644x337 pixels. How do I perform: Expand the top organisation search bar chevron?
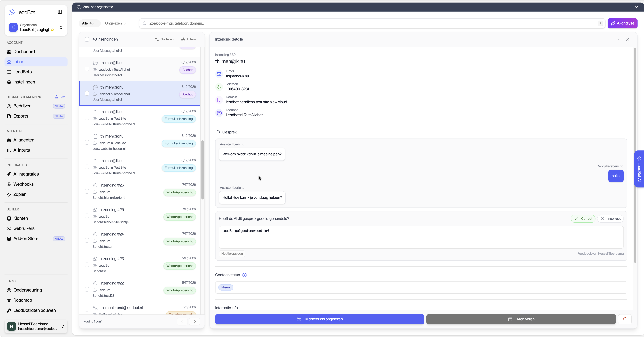tap(636, 7)
